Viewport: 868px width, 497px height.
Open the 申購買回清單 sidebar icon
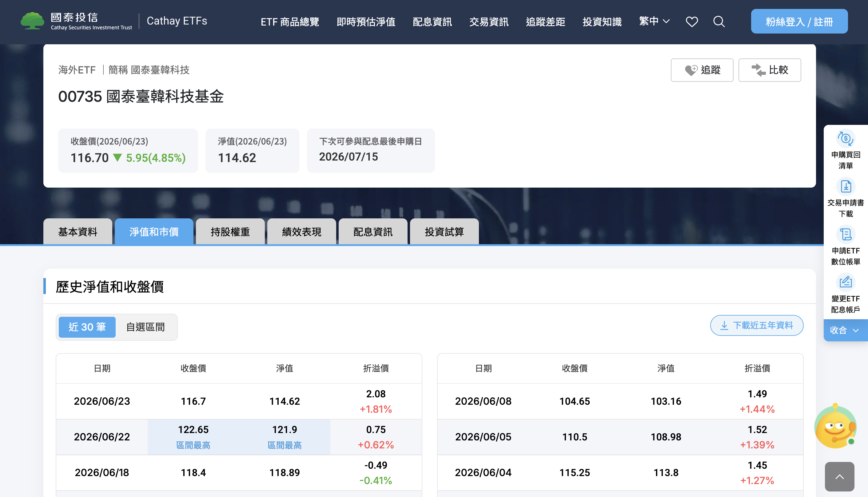click(846, 139)
